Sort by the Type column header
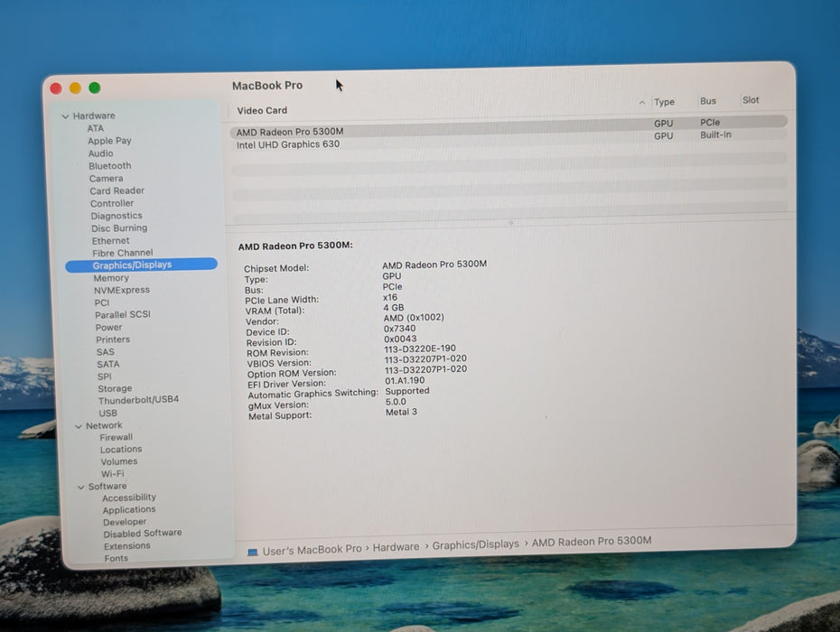840x632 pixels. tap(664, 102)
